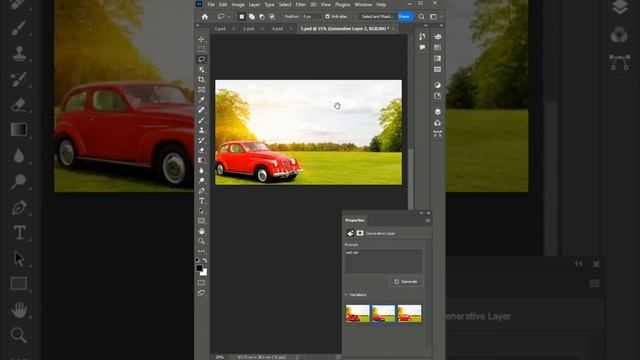
Task: Select the Crop tool
Action: click(201, 80)
